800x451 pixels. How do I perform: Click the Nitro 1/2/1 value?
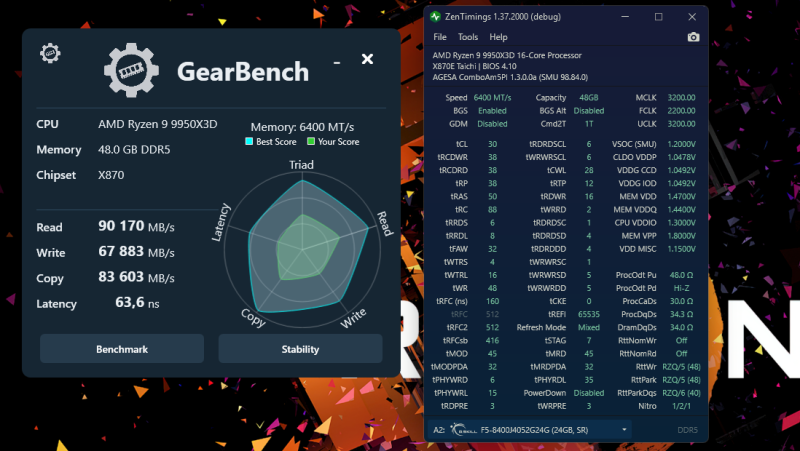coord(681,406)
